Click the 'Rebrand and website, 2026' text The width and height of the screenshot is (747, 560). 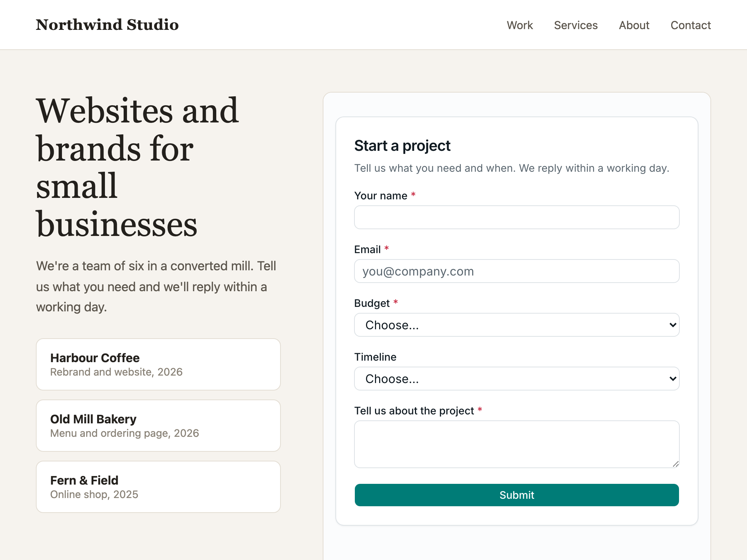point(116,372)
